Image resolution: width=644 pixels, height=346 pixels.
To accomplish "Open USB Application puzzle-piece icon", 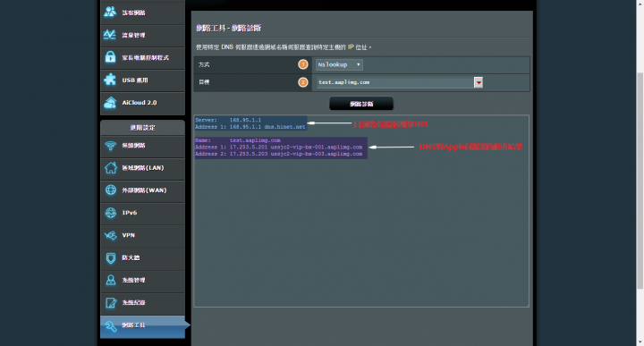I will 110,80.
